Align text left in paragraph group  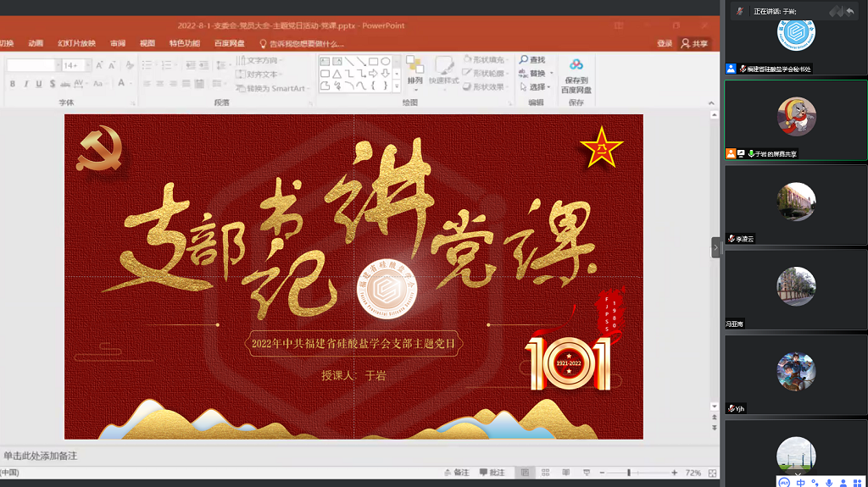click(x=147, y=84)
